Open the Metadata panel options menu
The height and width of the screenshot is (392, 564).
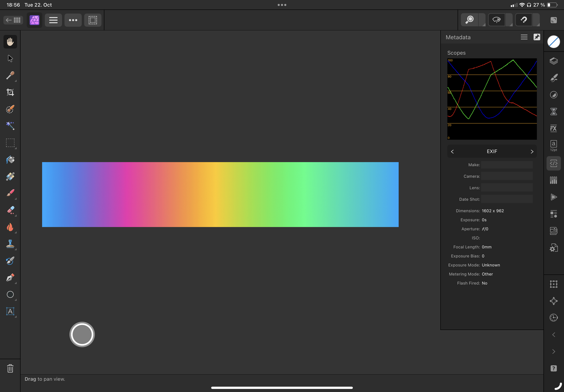point(524,37)
